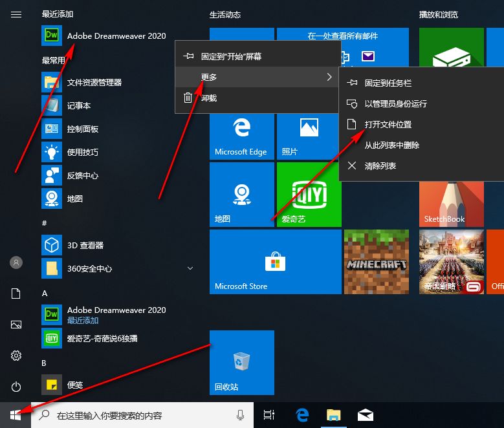
Task: Open the Mail app on the taskbar
Action: pos(366,415)
